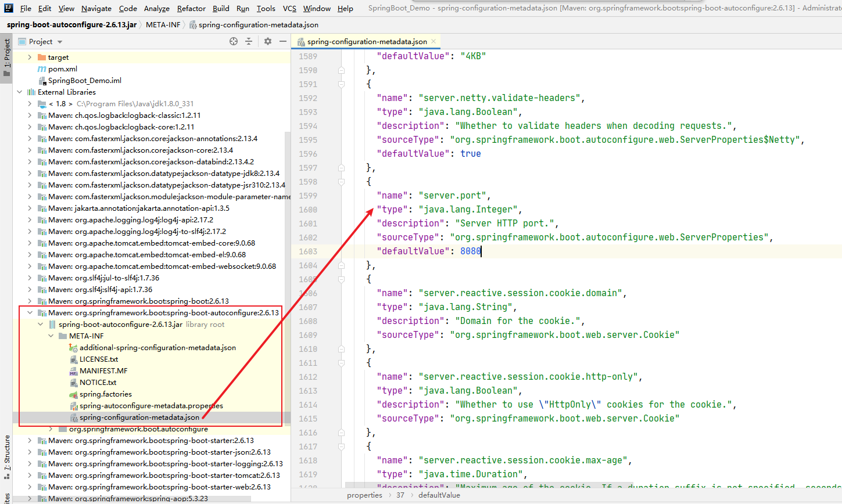The image size is (842, 504).
Task: Click line number 1603 in gutter
Action: click(x=308, y=251)
